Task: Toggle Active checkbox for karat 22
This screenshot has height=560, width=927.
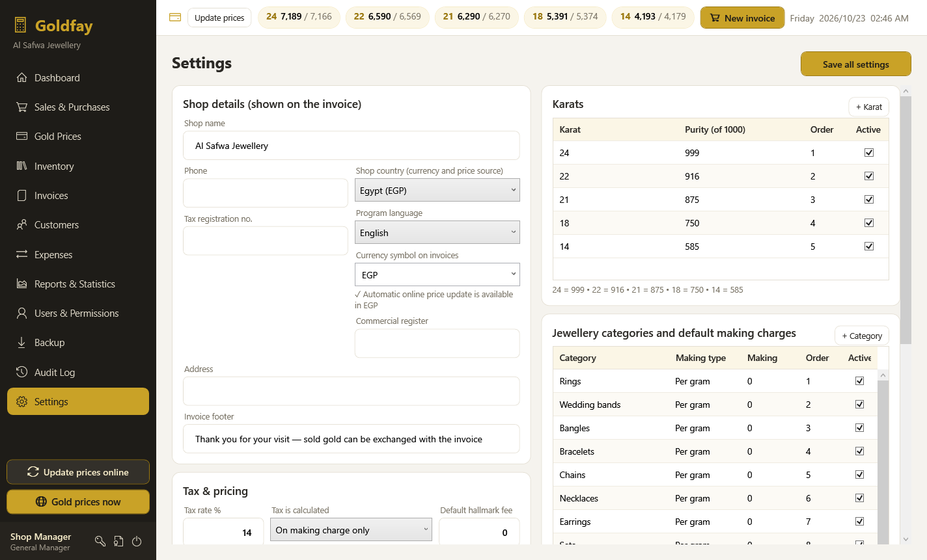Action: tap(869, 176)
